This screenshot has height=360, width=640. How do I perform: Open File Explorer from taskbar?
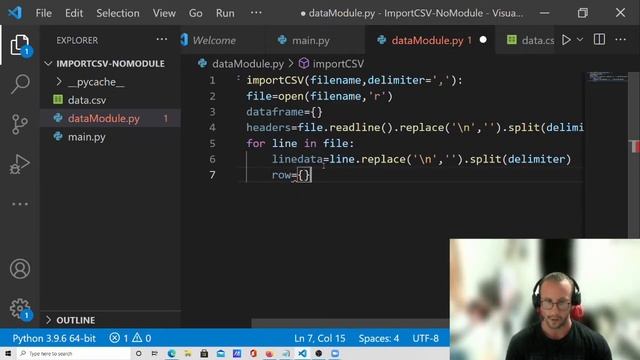tap(188, 353)
